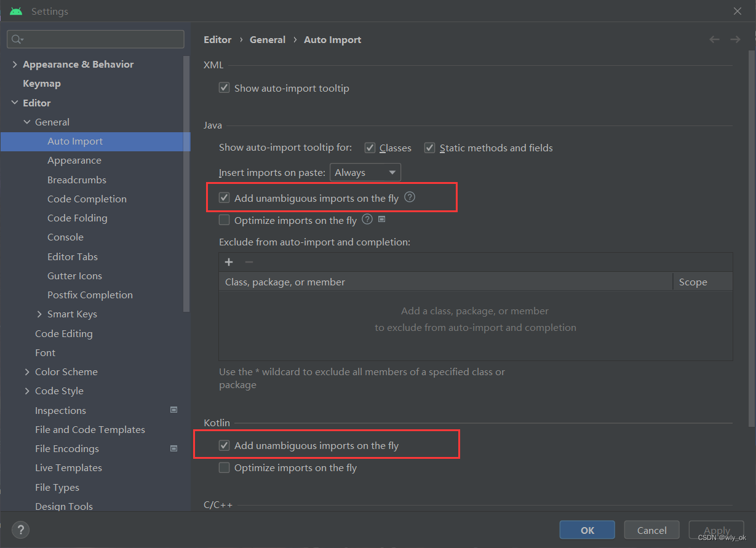Click the project icon beside File Encodings
The image size is (756, 548).
pos(173,448)
